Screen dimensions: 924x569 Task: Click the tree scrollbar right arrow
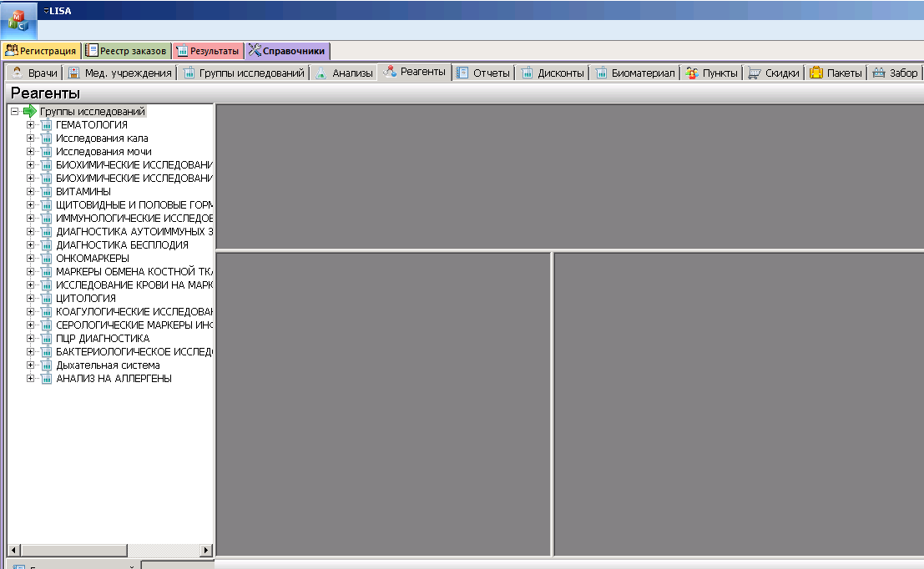(205, 550)
